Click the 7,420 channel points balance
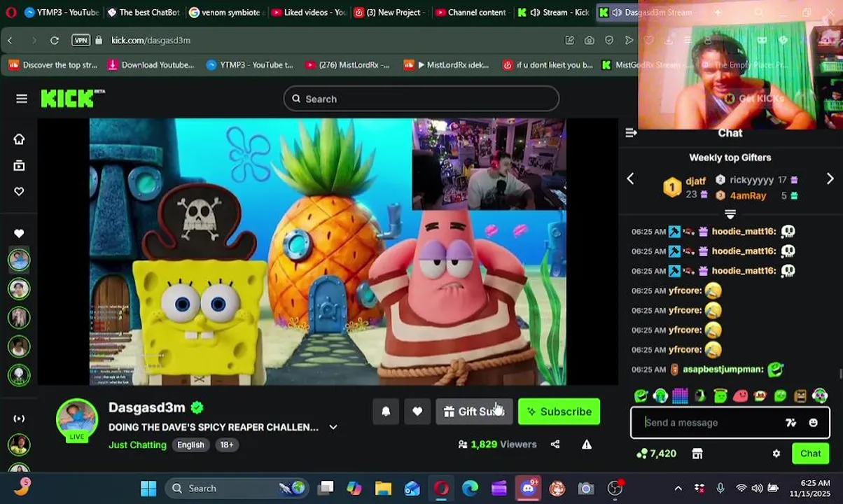This screenshot has height=504, width=843. pyautogui.click(x=656, y=454)
